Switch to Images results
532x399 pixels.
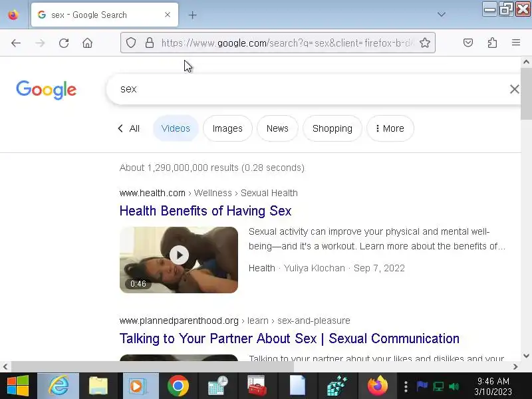coord(227,128)
